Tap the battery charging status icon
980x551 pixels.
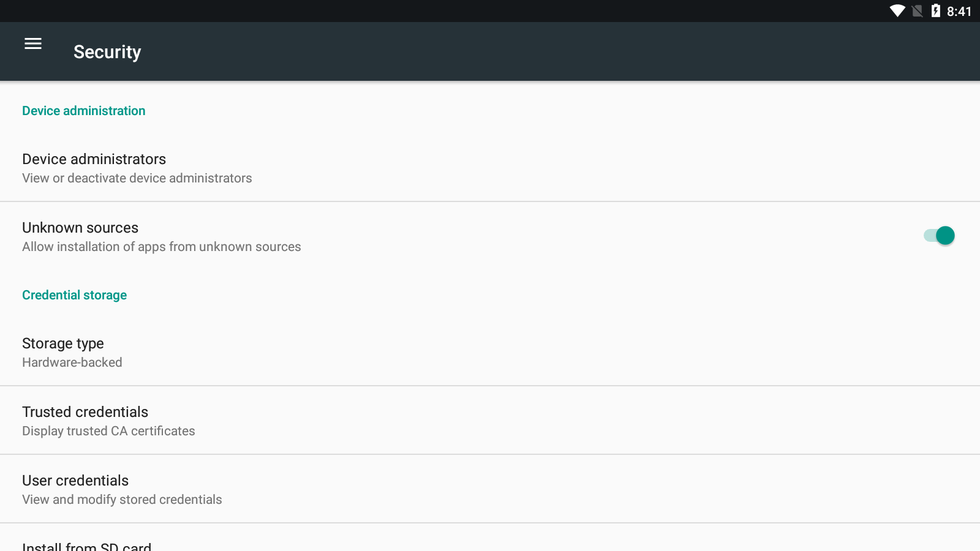[935, 11]
